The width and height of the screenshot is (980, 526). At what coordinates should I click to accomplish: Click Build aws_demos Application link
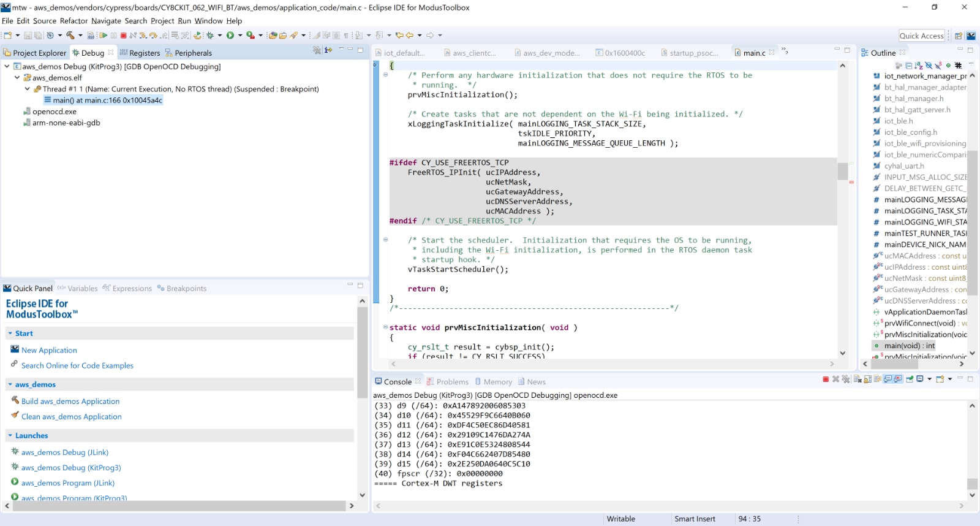70,402
